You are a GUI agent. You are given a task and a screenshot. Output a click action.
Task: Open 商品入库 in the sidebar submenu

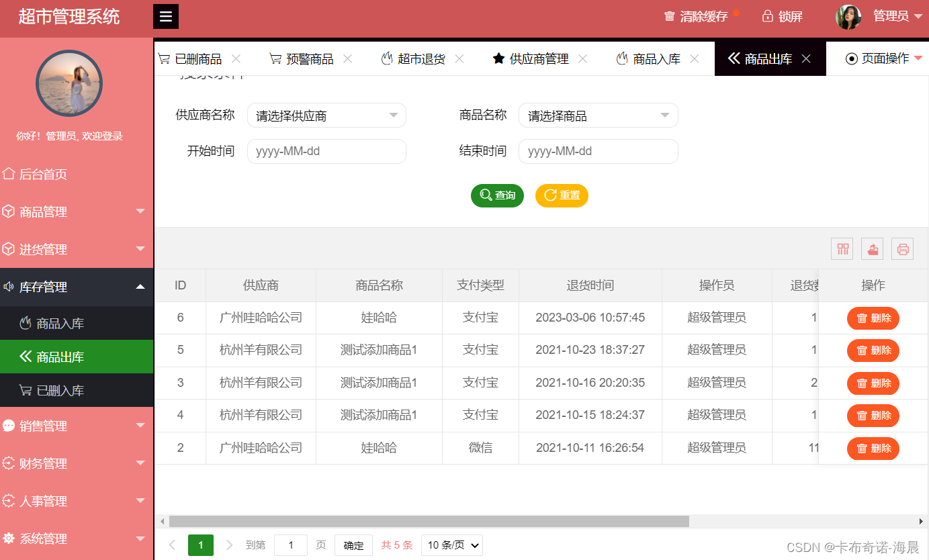coord(77,324)
